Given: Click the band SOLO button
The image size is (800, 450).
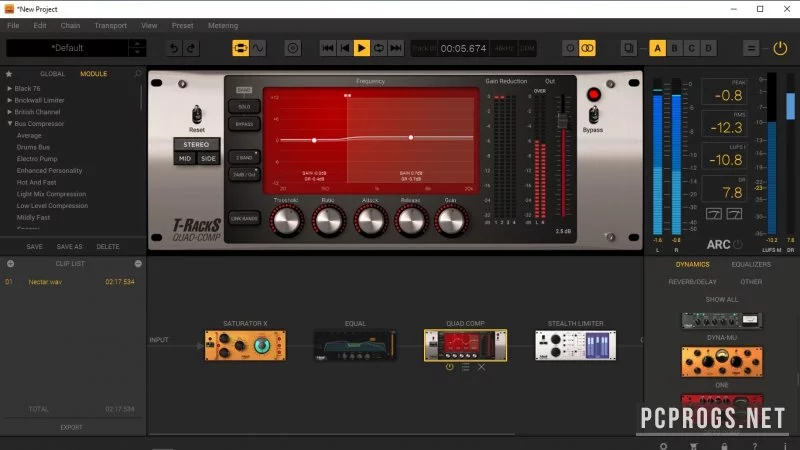Looking at the screenshot, I should click(x=244, y=107).
